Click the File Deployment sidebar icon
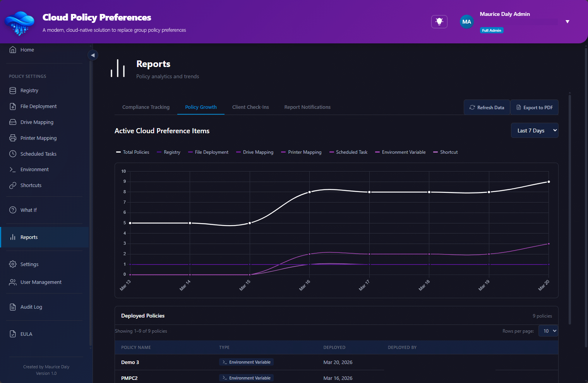Screen dimensions: 588x383 [x=13, y=106]
